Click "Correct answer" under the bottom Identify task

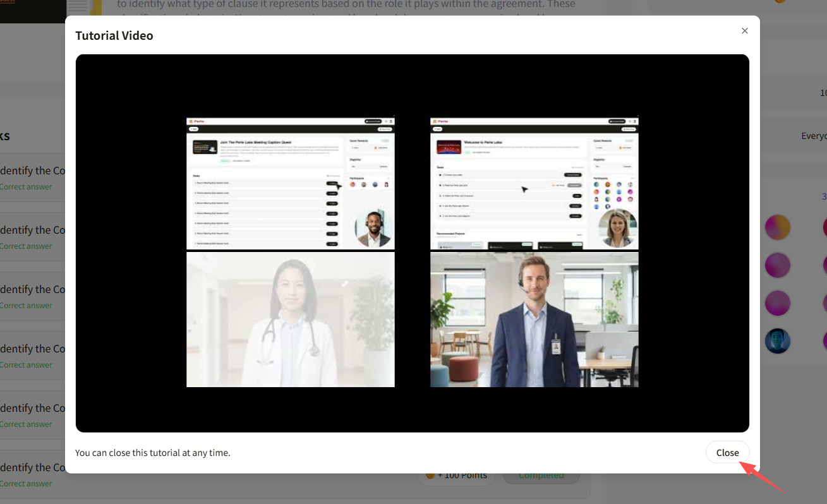pos(27,483)
